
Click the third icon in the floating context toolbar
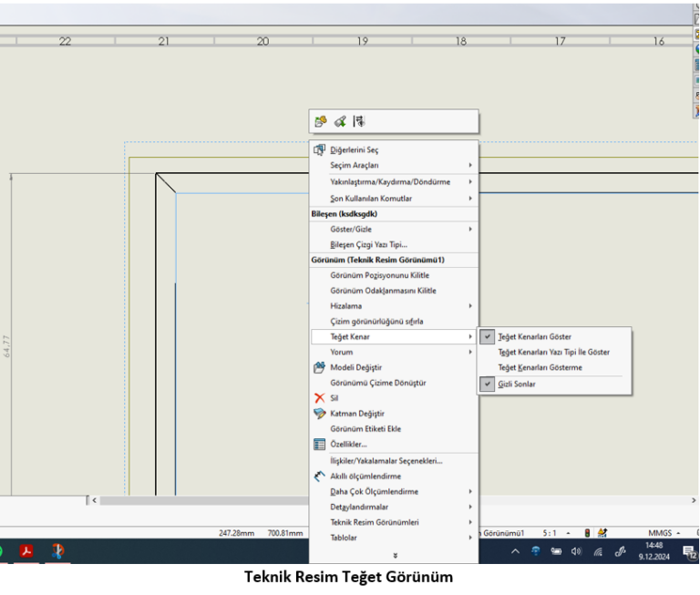click(x=358, y=121)
